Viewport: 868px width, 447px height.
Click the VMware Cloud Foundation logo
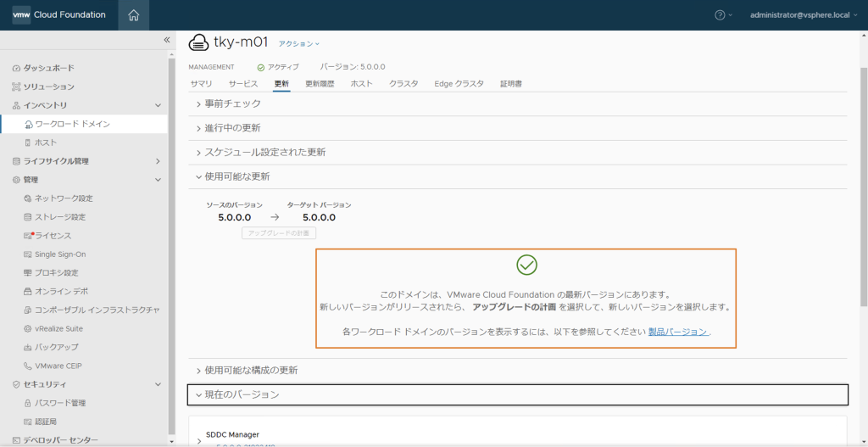tap(21, 15)
